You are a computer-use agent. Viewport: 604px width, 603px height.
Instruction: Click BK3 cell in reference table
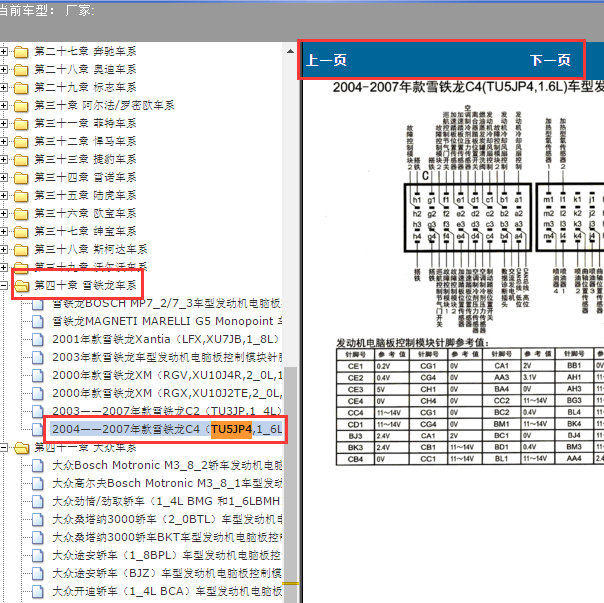355,448
